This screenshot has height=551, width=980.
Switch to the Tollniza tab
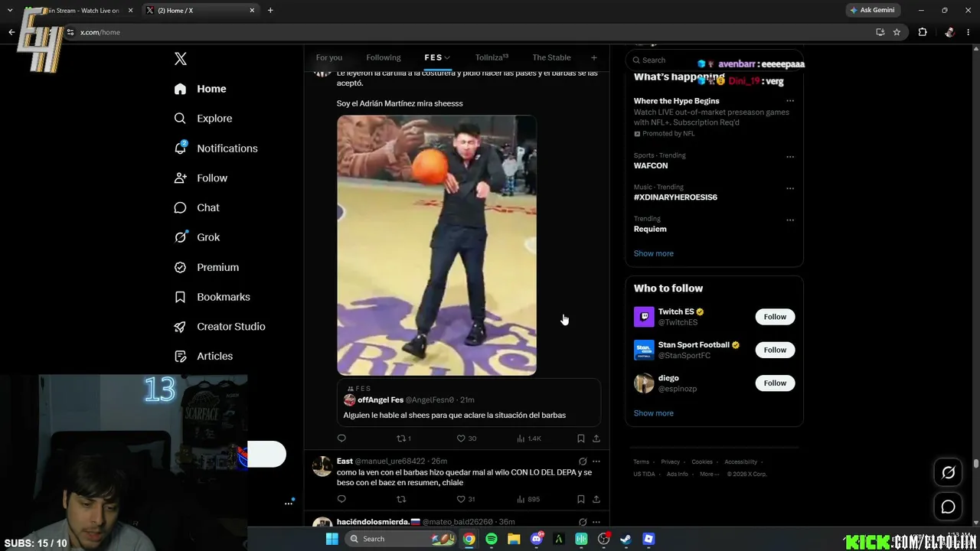(492, 57)
